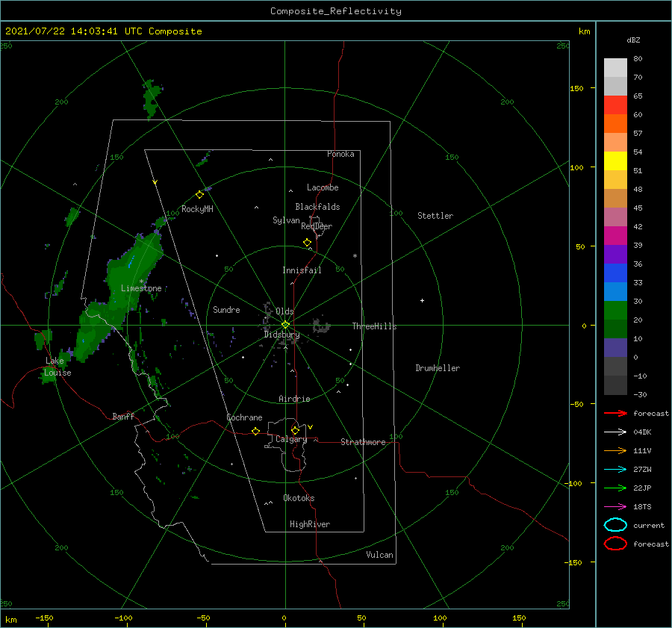Click the km unit label at top right
Screen dimensions: 672x628
584,31
